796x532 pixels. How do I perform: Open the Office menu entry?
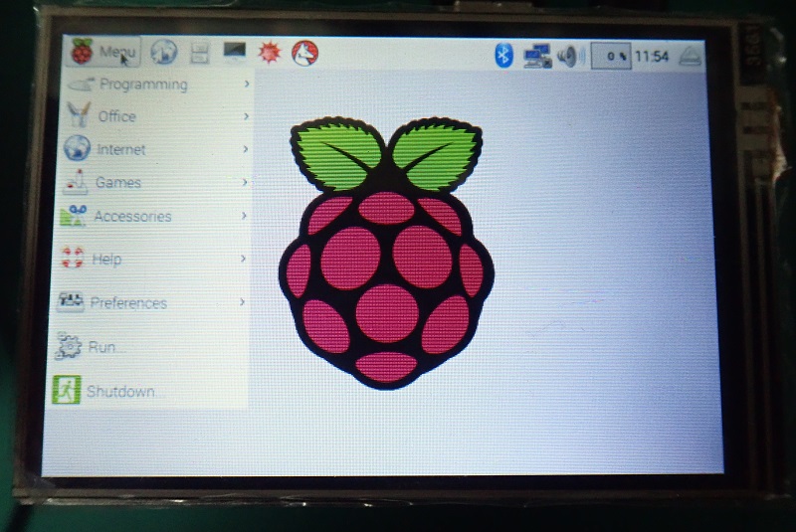[158, 116]
